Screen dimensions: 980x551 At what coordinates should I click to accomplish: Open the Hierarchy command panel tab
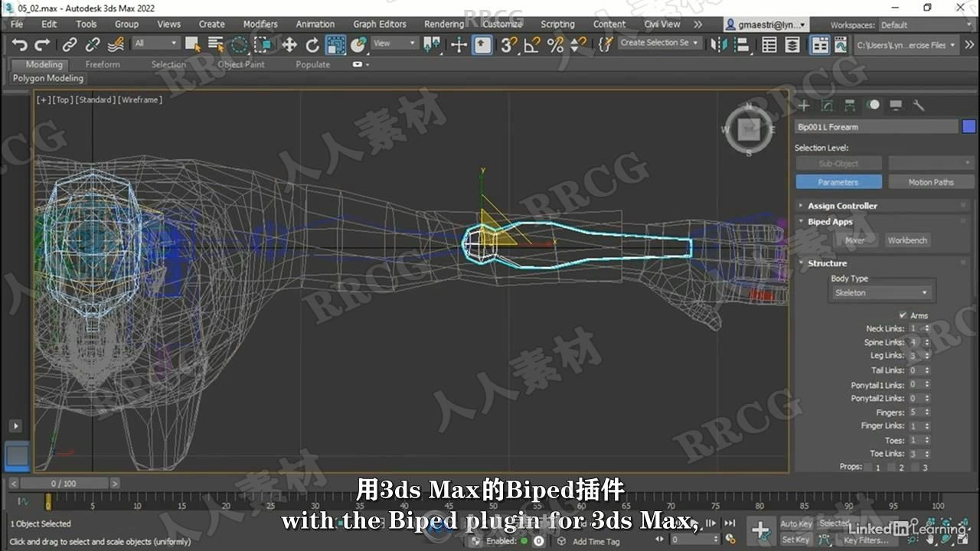coord(850,106)
